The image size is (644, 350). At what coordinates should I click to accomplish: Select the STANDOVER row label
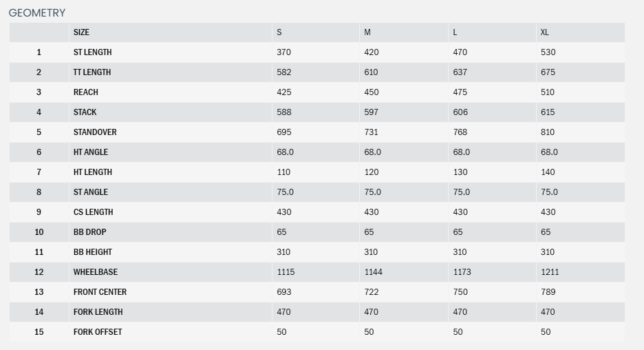point(95,132)
